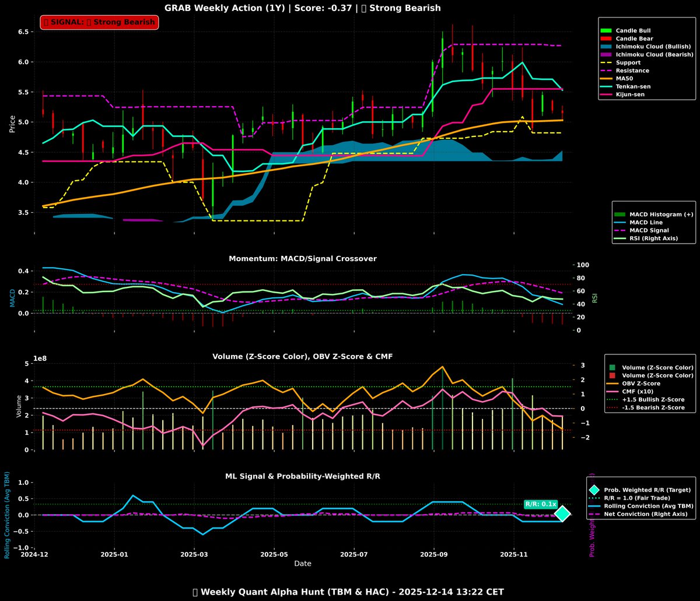The image size is (700, 601).
Task: Click 'ML Signal & Probability-Weighted R/R' panel title
Action: tap(303, 476)
